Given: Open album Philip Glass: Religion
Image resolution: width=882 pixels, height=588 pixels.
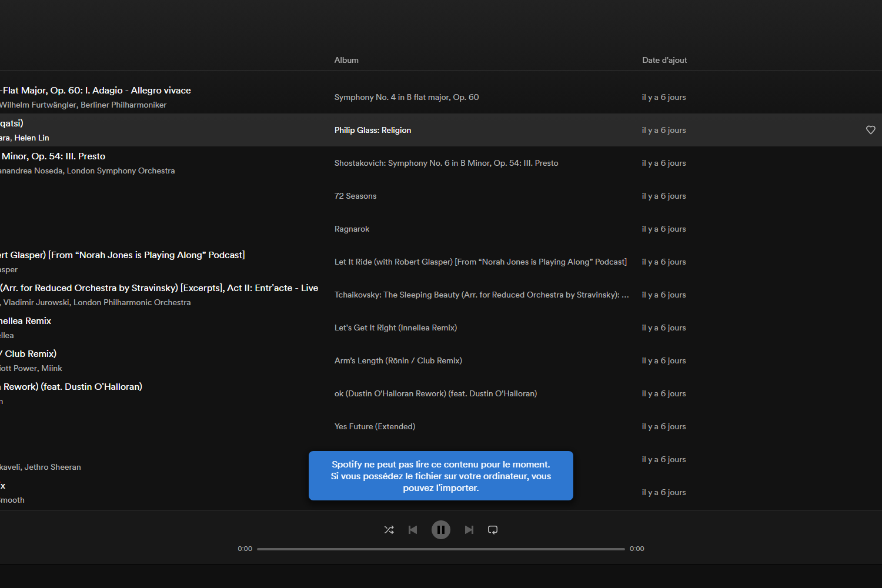Looking at the screenshot, I should pyautogui.click(x=373, y=130).
